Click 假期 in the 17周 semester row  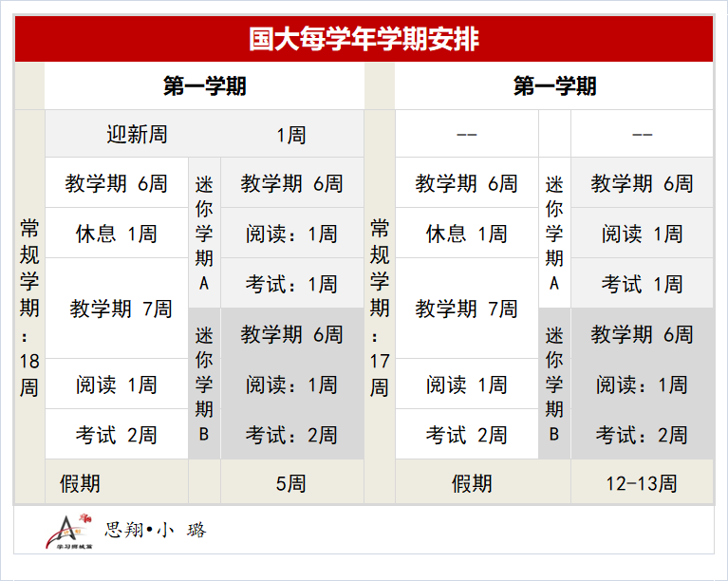(x=472, y=483)
